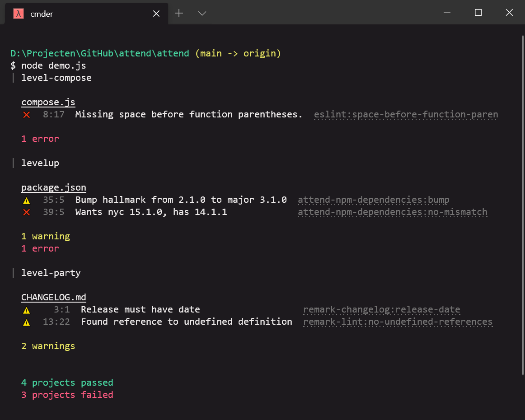The image size is (525, 420).
Task: Click the path D:\Projecten\GitHub\attend\attend
Action: [100, 53]
